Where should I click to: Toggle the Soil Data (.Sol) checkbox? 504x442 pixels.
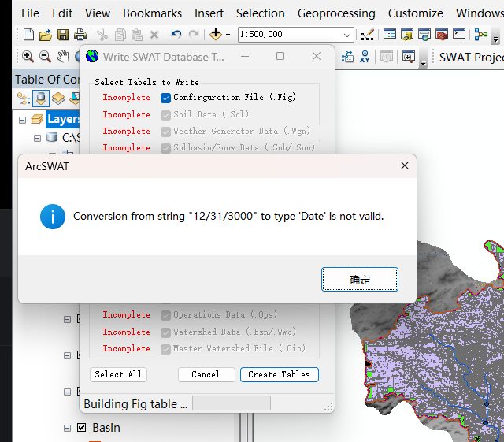pos(165,115)
